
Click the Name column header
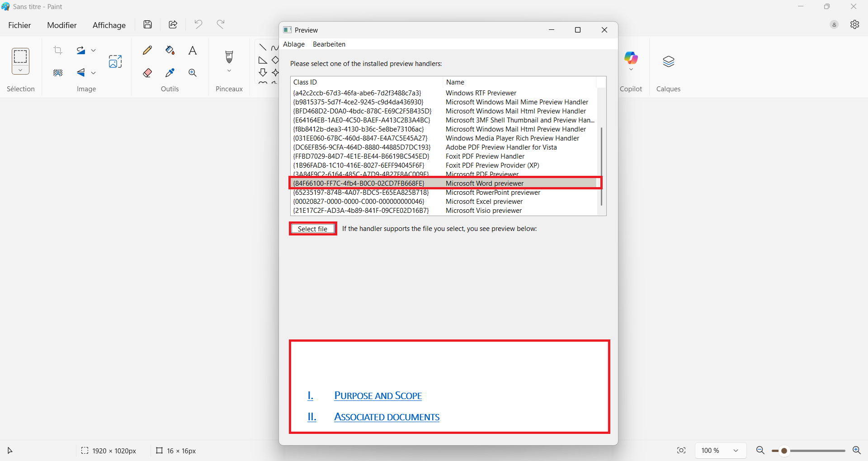click(519, 82)
